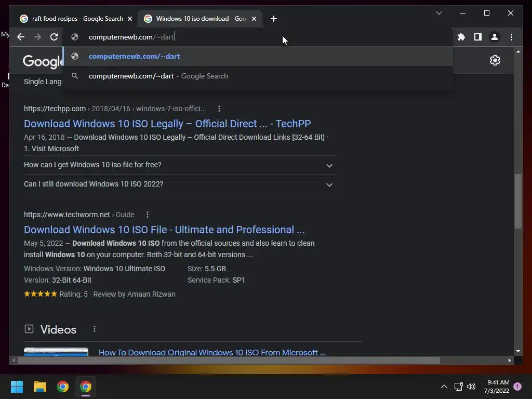Open the first Chrome taskbar icon
This screenshot has width=532, height=399.
click(x=63, y=387)
